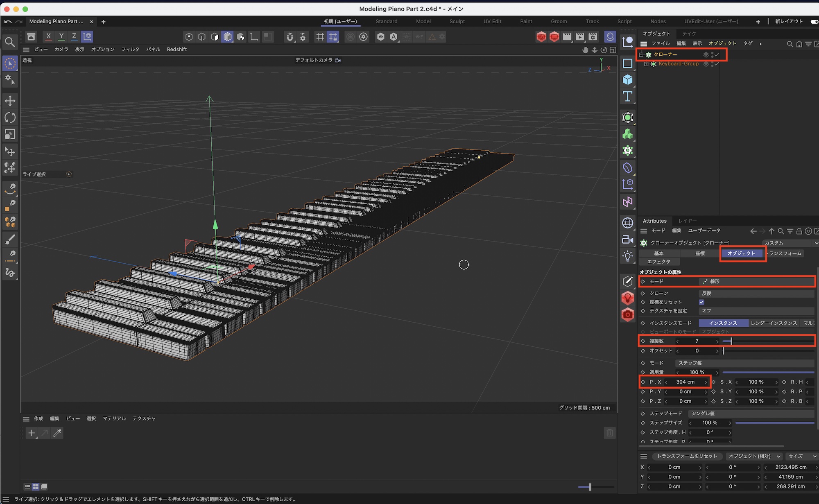Expand the Keyboard-Group tree item
Image resolution: width=819 pixels, height=504 pixels.
[x=646, y=64]
